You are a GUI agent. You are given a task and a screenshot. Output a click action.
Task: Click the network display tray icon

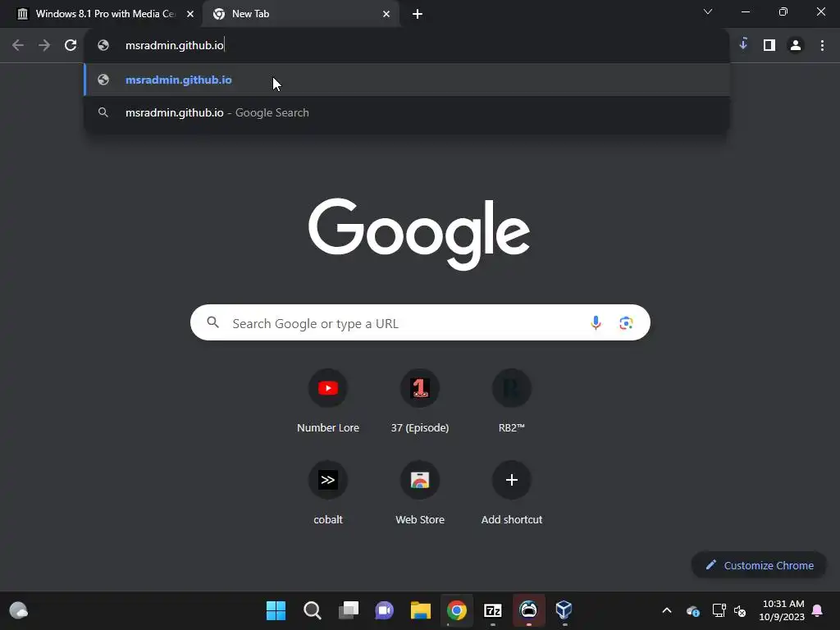coord(719,610)
